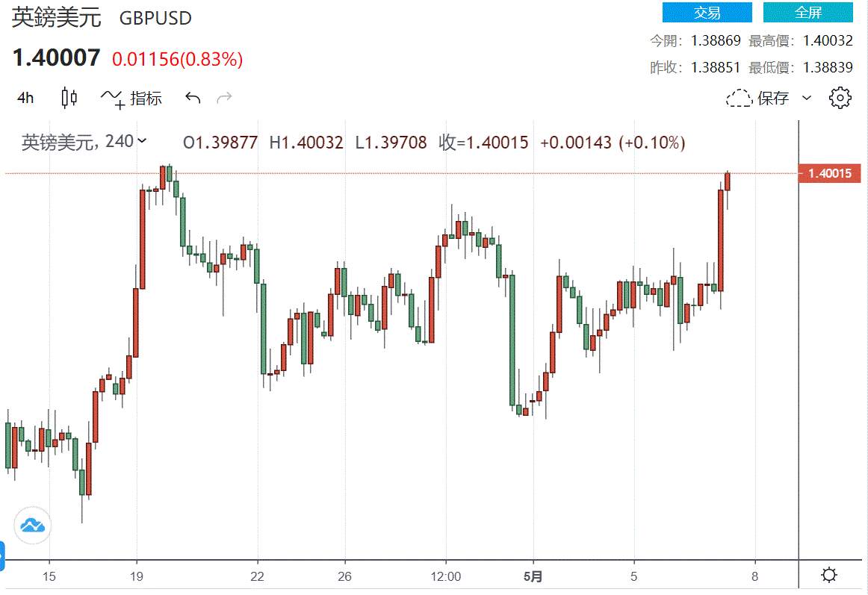868x595 pixels.
Task: Open the candlestick chart style selector
Action: [69, 98]
